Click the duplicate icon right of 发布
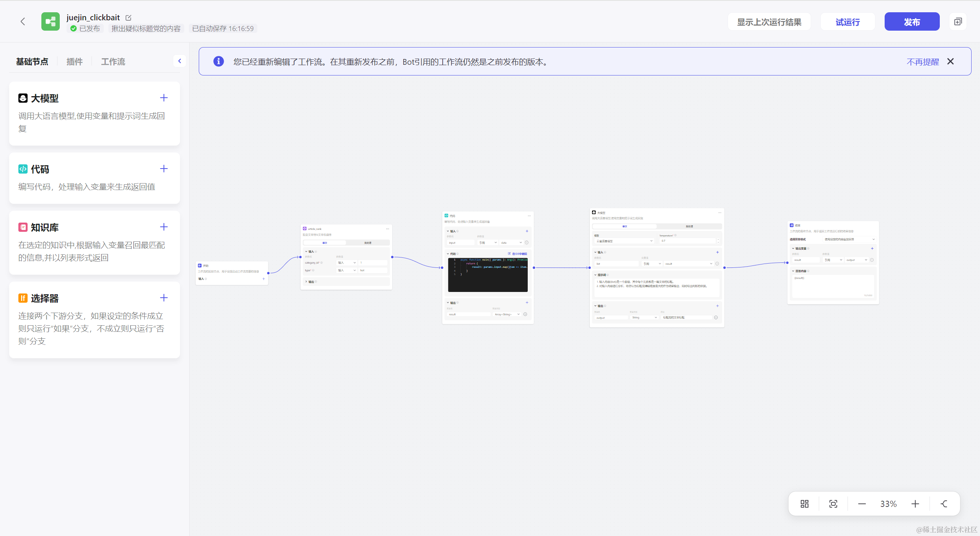 (958, 22)
